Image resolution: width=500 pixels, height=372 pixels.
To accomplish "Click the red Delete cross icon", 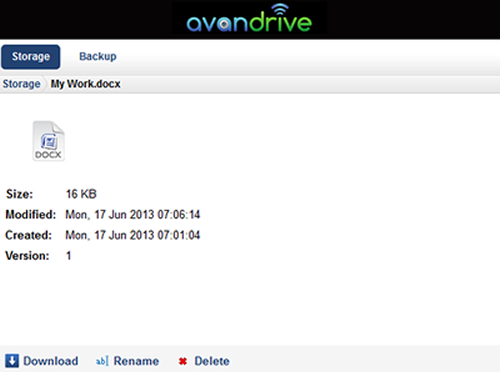I will point(183,361).
